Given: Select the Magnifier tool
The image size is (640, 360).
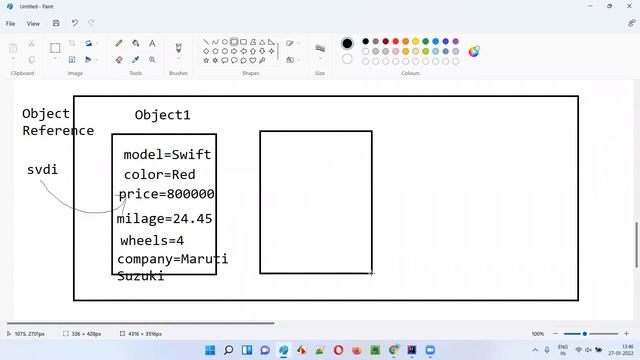Looking at the screenshot, I should (x=152, y=60).
